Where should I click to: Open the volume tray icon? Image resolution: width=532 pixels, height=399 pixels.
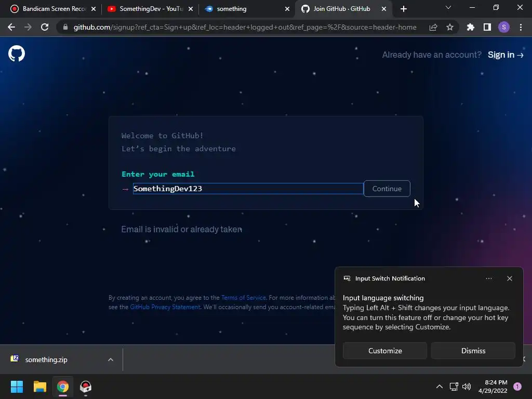tap(467, 387)
